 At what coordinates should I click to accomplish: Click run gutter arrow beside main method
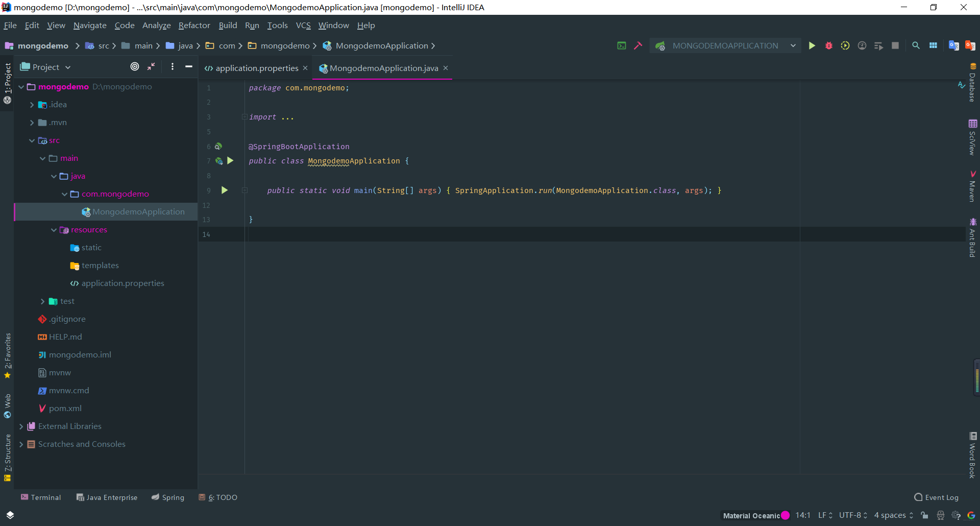[225, 190]
